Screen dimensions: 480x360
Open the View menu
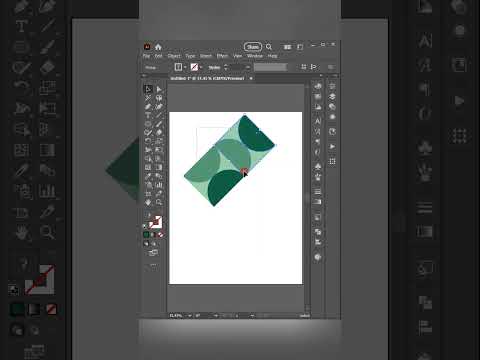(x=237, y=56)
